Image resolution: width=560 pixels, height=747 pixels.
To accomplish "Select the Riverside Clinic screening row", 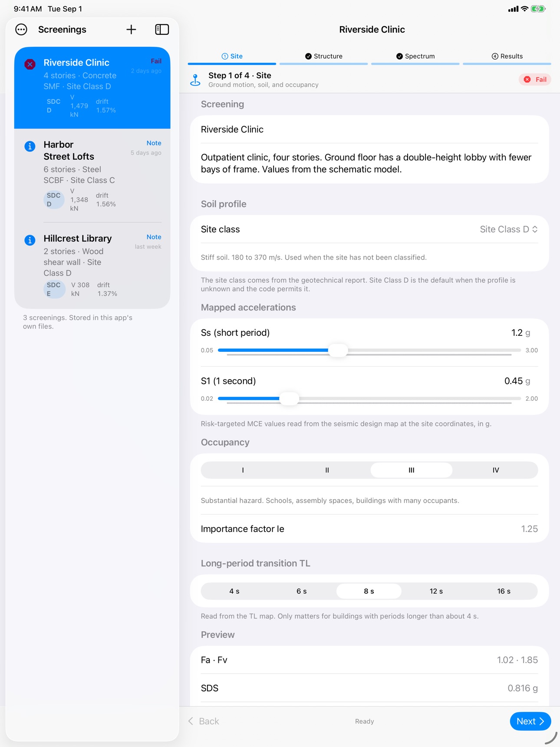I will (x=92, y=88).
